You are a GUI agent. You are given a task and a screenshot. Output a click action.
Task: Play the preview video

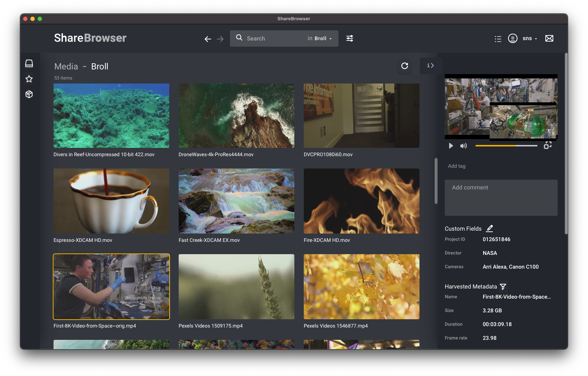point(451,146)
